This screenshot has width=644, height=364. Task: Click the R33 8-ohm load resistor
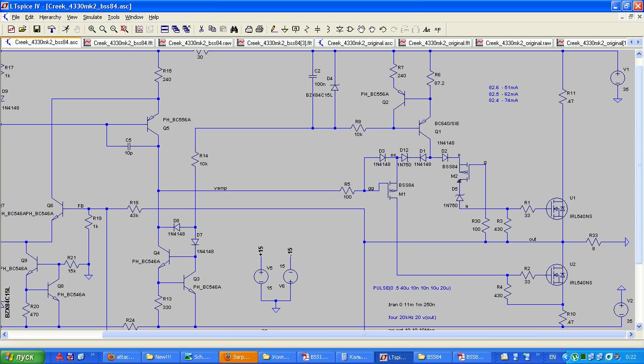pyautogui.click(x=593, y=242)
